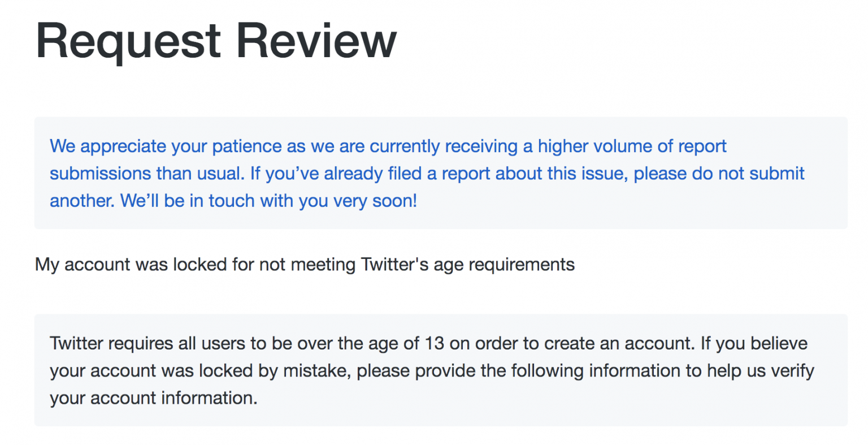Click "your account information." on the last line
Viewport: 868px width, 445px height.
(153, 398)
